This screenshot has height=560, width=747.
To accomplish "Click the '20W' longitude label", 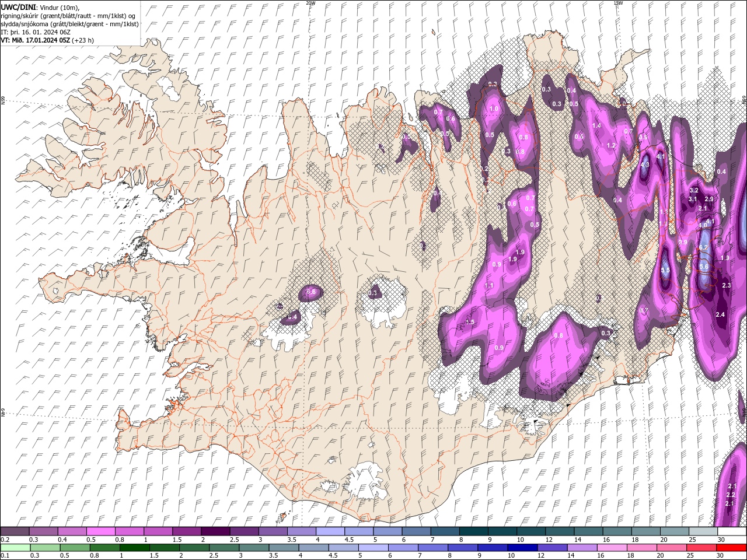I will [x=310, y=3].
